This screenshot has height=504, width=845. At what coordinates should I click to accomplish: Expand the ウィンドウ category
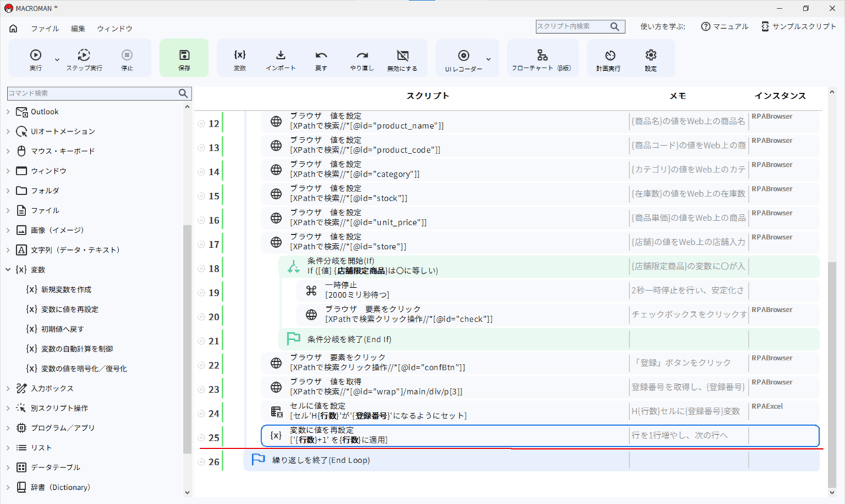8,171
